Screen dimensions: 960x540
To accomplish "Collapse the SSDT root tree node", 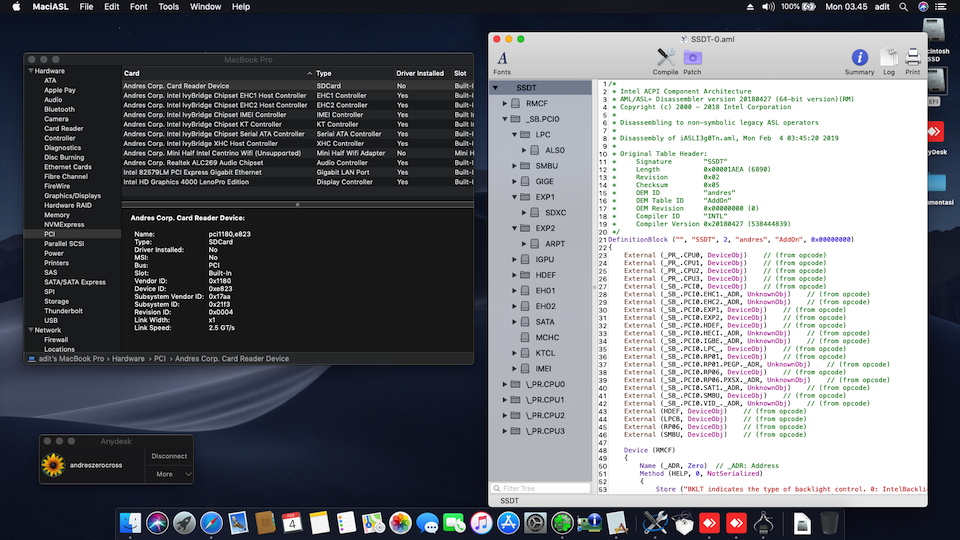I will [x=495, y=88].
